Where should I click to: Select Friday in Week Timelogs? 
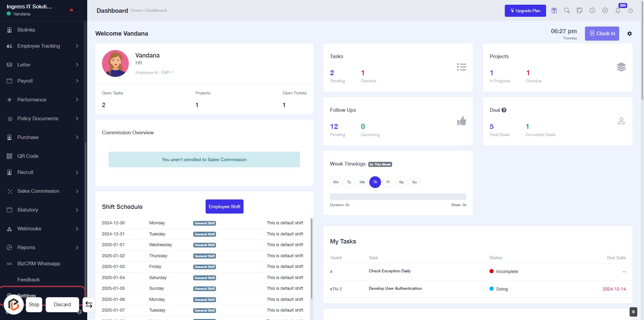tap(388, 182)
